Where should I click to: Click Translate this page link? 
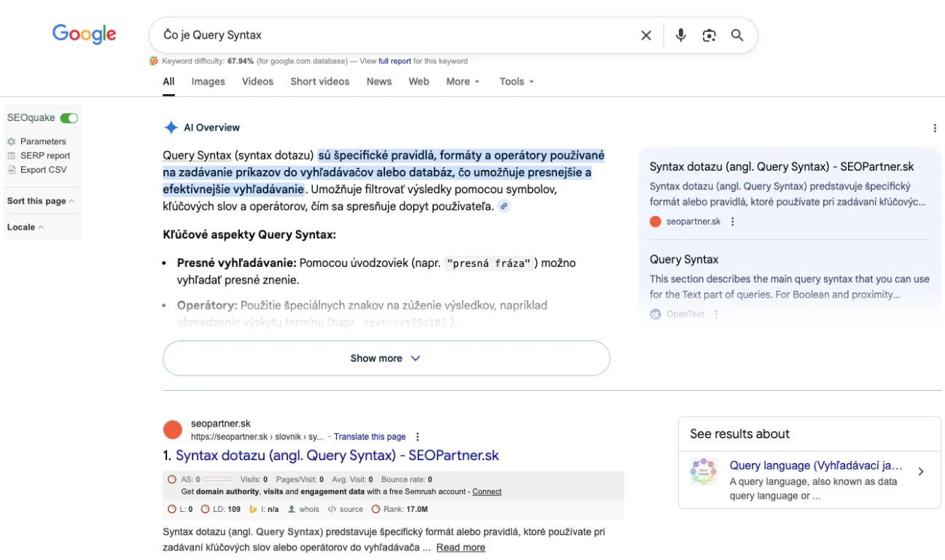point(369,437)
